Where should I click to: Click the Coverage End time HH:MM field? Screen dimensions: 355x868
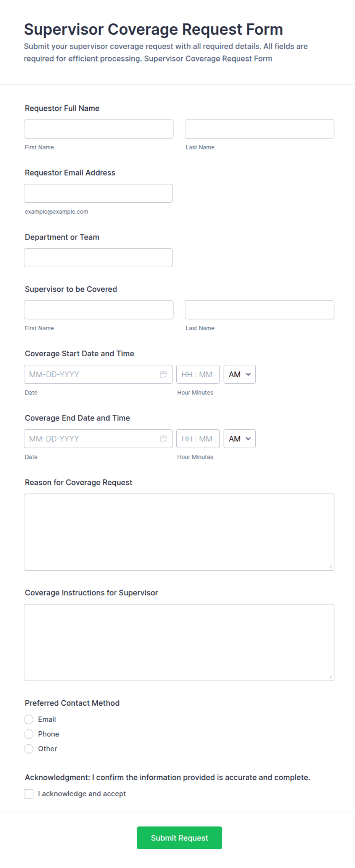coord(198,439)
